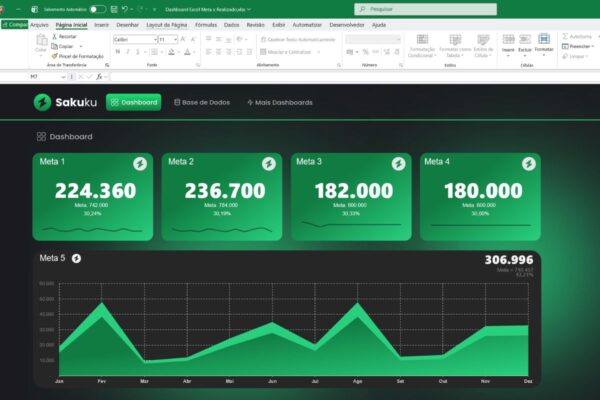Image resolution: width=600 pixels, height=400 pixels.
Task: Expand the Copiar dropdown arrow
Action: (x=81, y=46)
